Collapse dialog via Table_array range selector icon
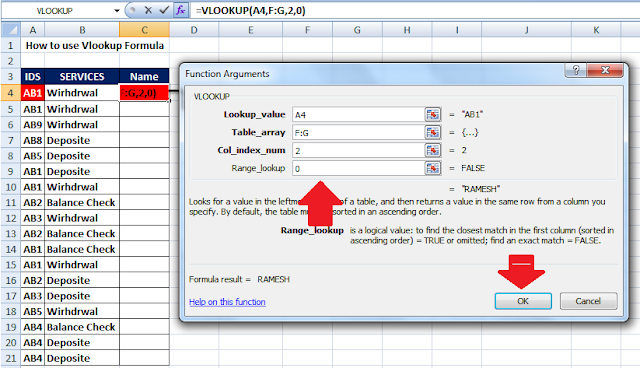This screenshot has height=368, width=640. coord(433,133)
